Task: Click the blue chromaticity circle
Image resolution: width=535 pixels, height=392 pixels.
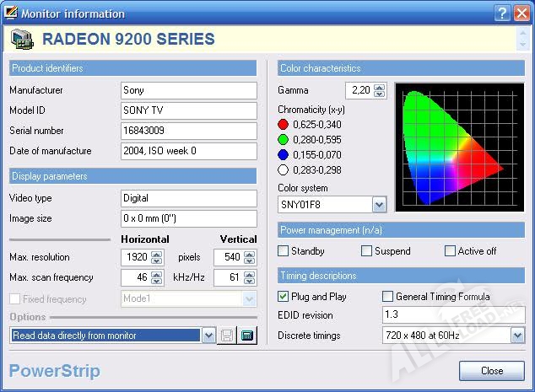Action: point(284,154)
